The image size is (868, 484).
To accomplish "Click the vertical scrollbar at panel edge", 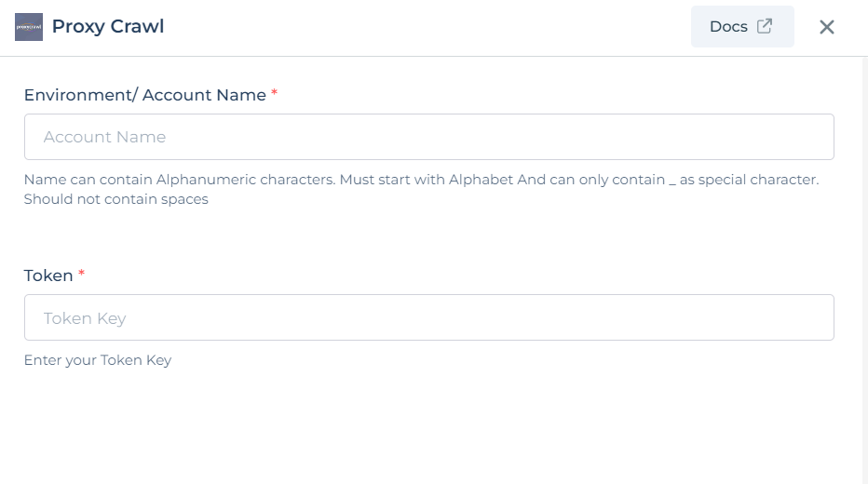I will pos(864,270).
